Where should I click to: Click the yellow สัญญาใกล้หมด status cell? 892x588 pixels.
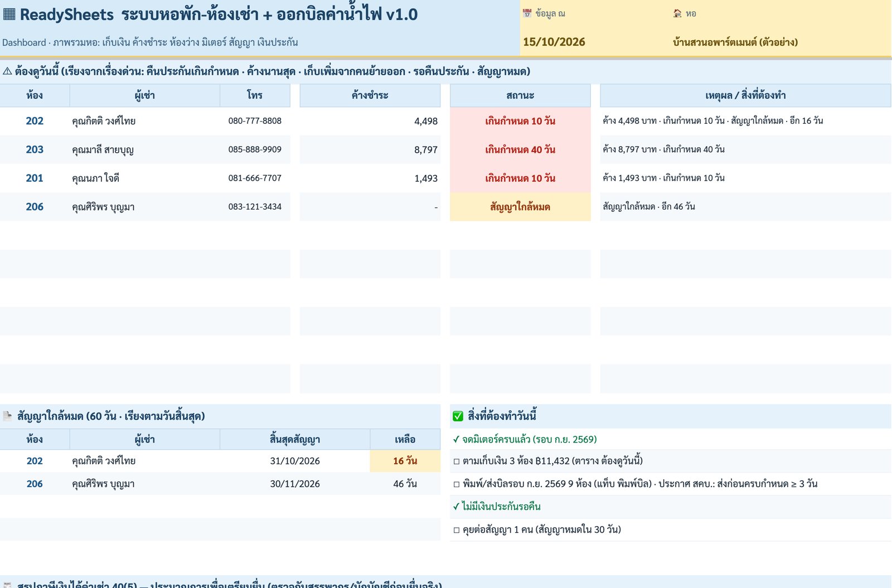pos(520,207)
